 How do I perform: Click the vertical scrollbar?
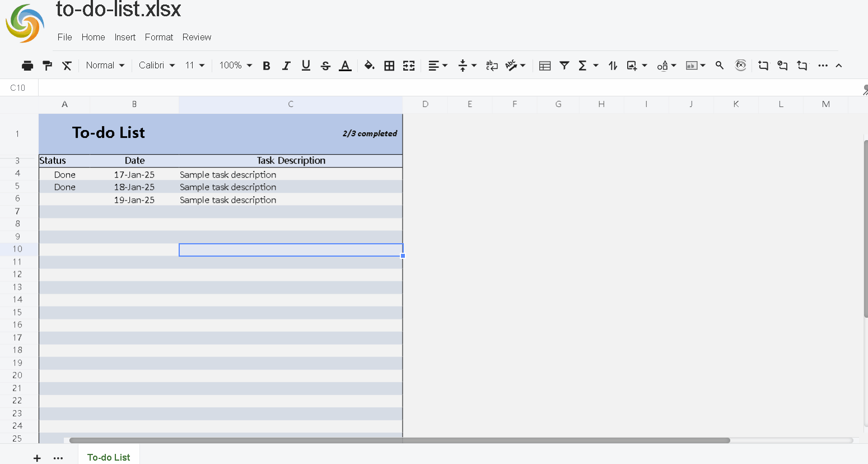866,229
